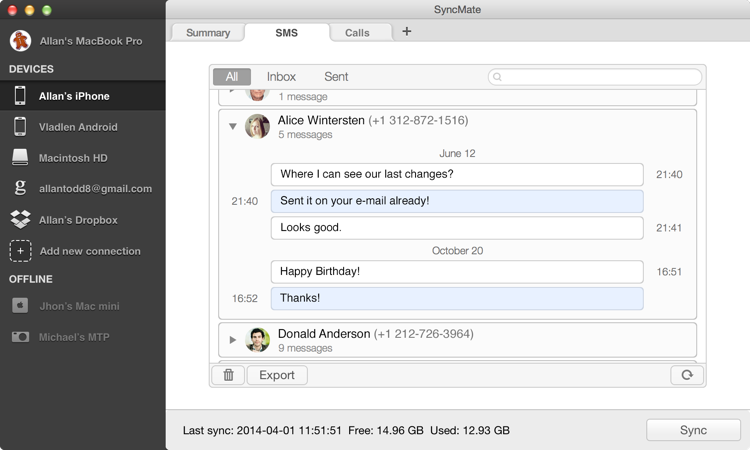This screenshot has width=750, height=450.
Task: Select Allan's iPhone device
Action: click(83, 96)
